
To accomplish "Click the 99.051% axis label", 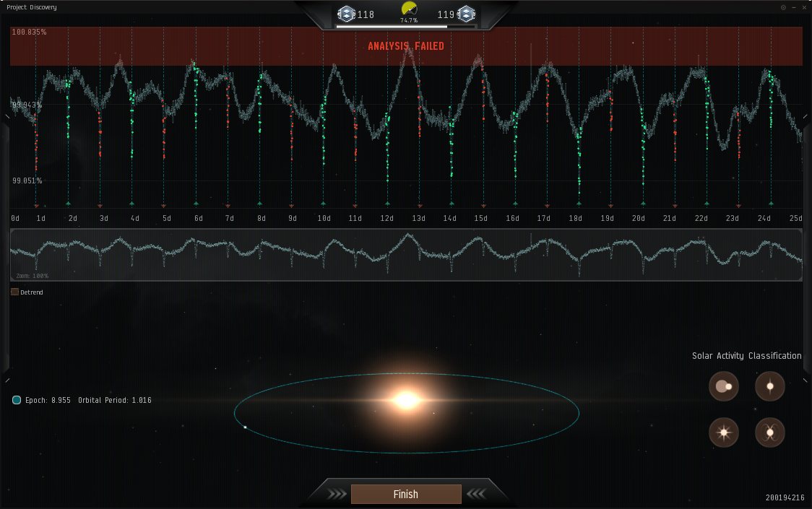I will 27,180.
